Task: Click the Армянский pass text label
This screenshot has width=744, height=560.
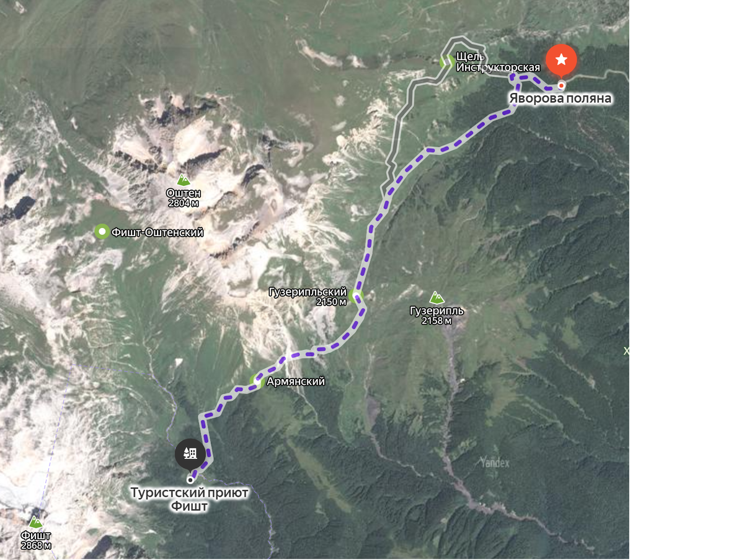Action: point(296,382)
